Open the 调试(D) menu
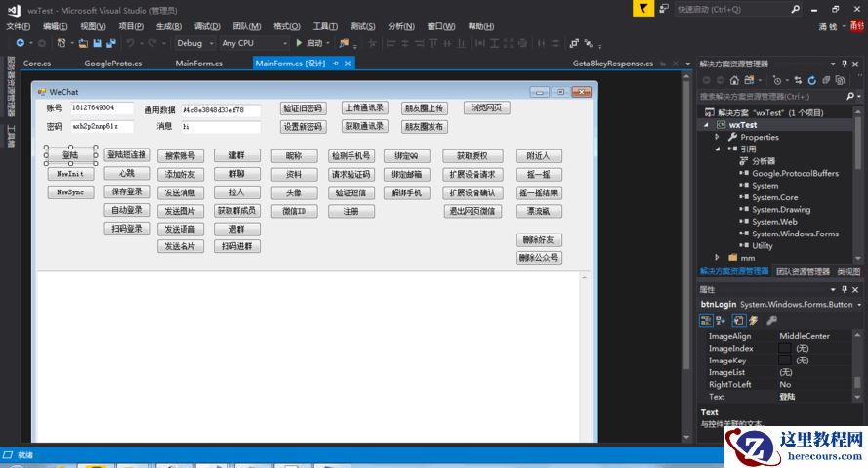Image resolution: width=868 pixels, height=468 pixels. 206,26
